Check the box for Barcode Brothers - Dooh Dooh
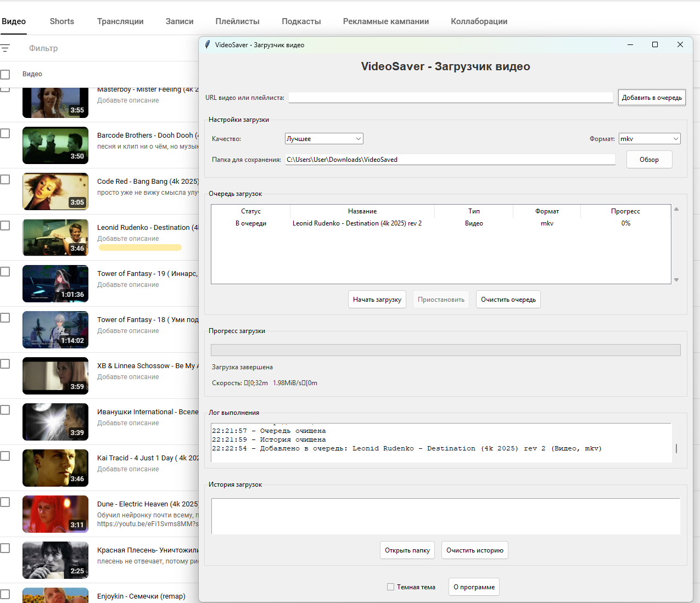Screen dimensions: 700x603 pos(5,133)
